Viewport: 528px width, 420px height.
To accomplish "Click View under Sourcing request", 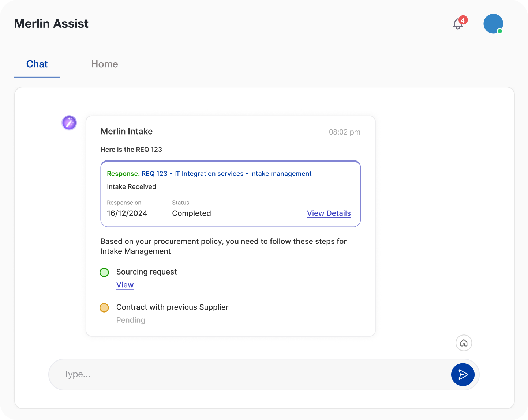I will point(125,285).
